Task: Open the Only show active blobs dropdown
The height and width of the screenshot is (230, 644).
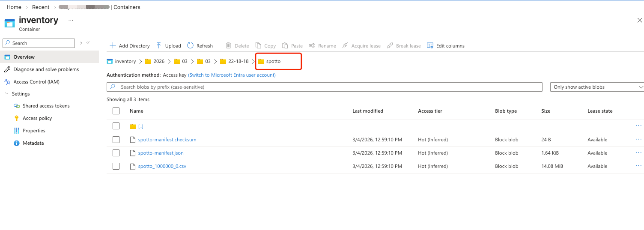Action: click(x=597, y=87)
